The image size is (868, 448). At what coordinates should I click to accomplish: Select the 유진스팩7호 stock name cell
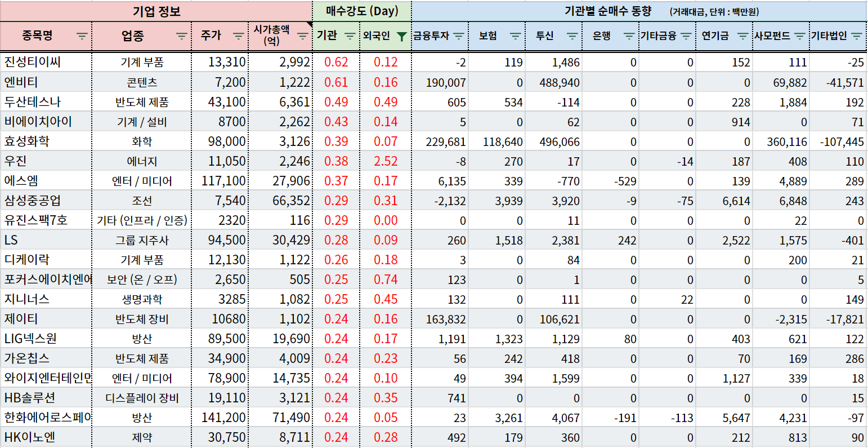pos(46,220)
